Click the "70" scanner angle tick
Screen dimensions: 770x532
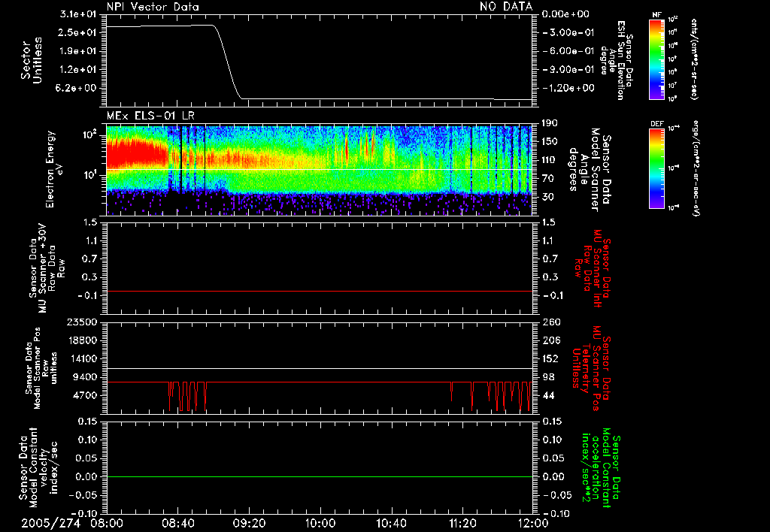click(547, 179)
